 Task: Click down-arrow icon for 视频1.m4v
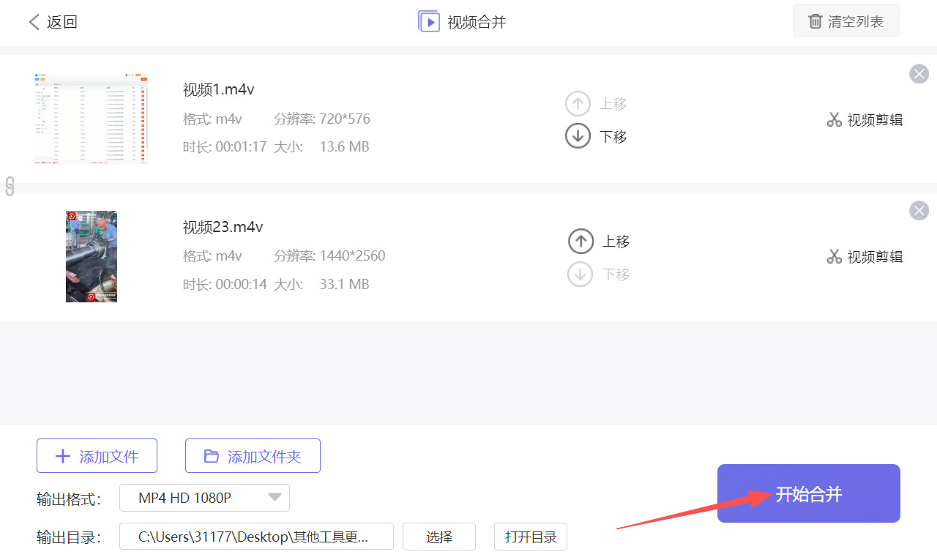click(578, 136)
